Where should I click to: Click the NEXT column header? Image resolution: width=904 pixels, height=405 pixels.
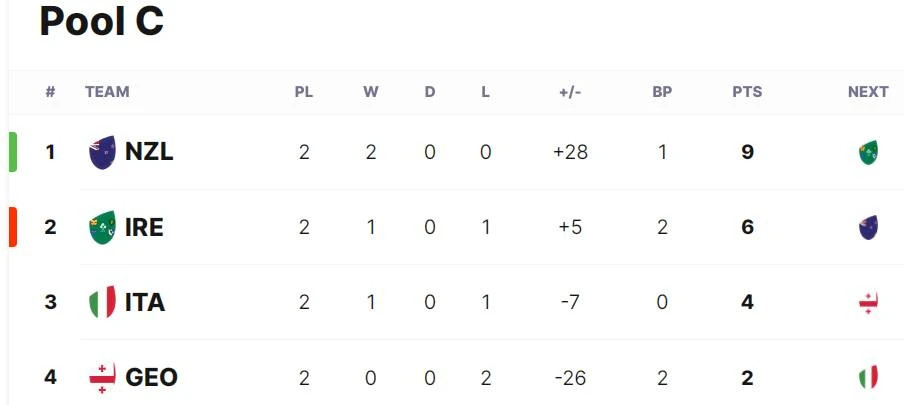(x=868, y=92)
